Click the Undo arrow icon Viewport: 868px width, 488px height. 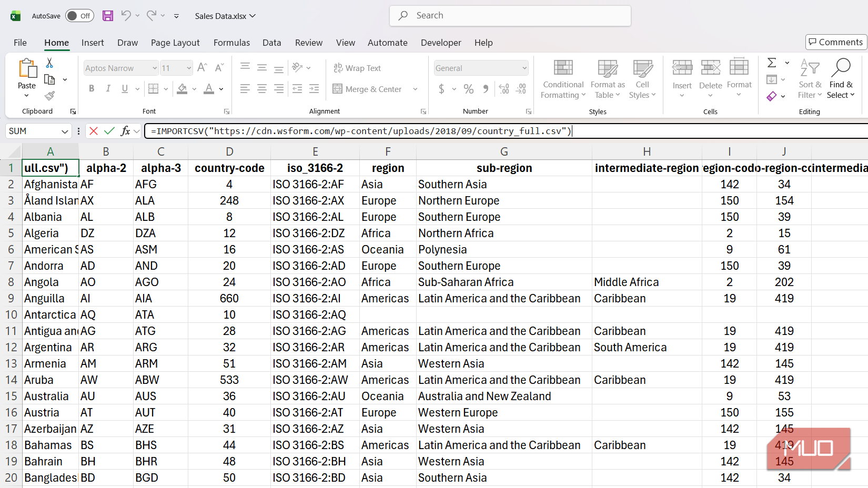pos(126,15)
